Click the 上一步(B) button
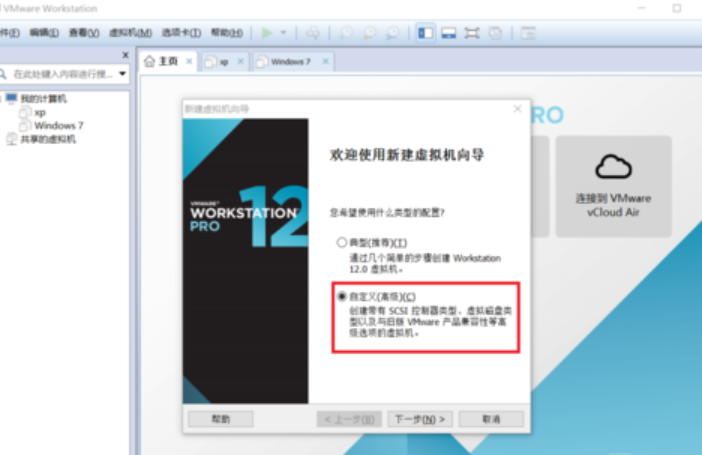The image size is (702, 455). coord(349,419)
